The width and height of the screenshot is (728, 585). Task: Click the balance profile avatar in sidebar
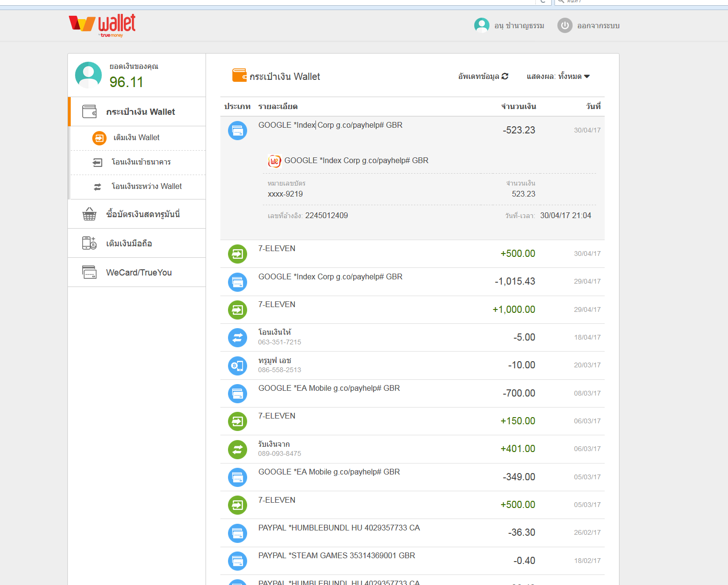tap(88, 75)
